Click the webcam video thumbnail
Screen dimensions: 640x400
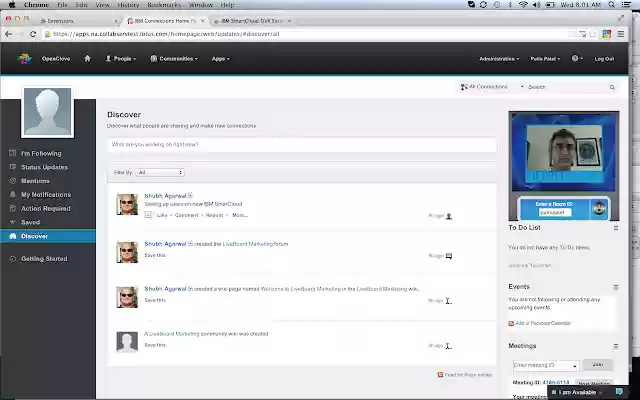tap(564, 148)
